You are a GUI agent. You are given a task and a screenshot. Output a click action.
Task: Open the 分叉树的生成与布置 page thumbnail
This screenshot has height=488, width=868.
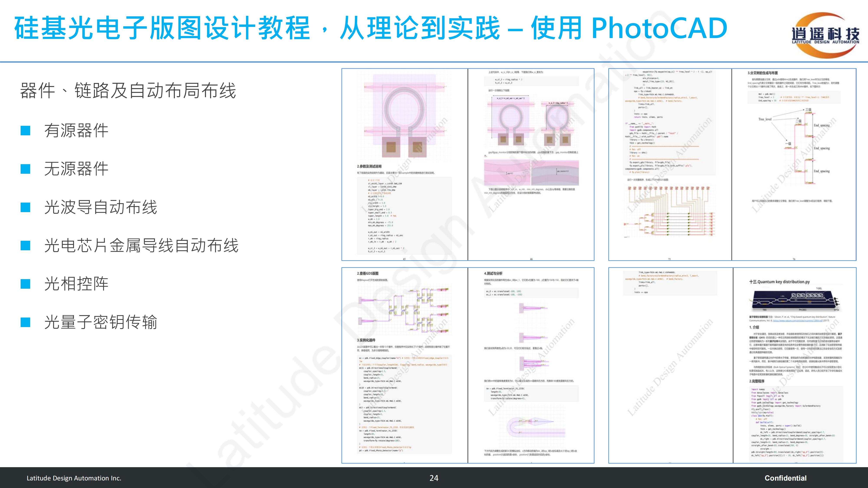794,164
